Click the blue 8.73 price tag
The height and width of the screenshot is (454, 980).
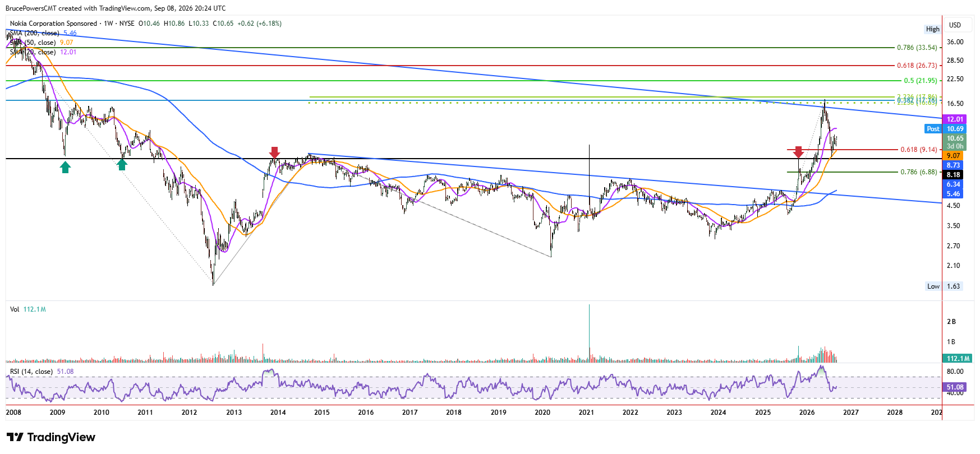coord(953,165)
